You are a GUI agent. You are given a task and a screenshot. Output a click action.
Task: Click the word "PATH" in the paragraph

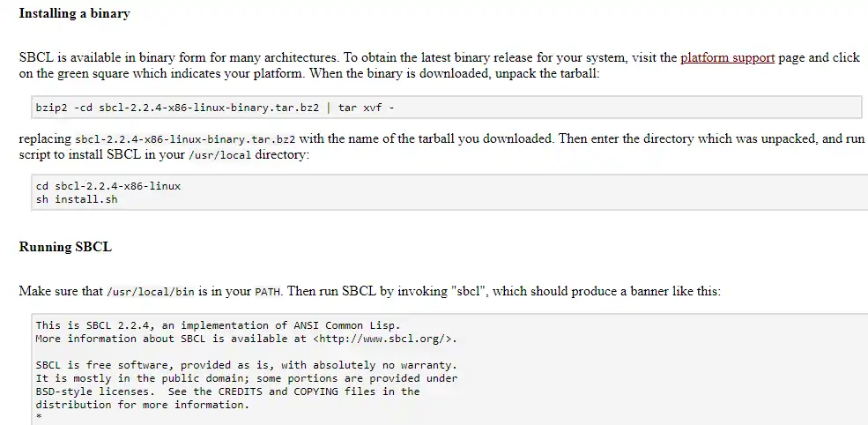click(269, 291)
